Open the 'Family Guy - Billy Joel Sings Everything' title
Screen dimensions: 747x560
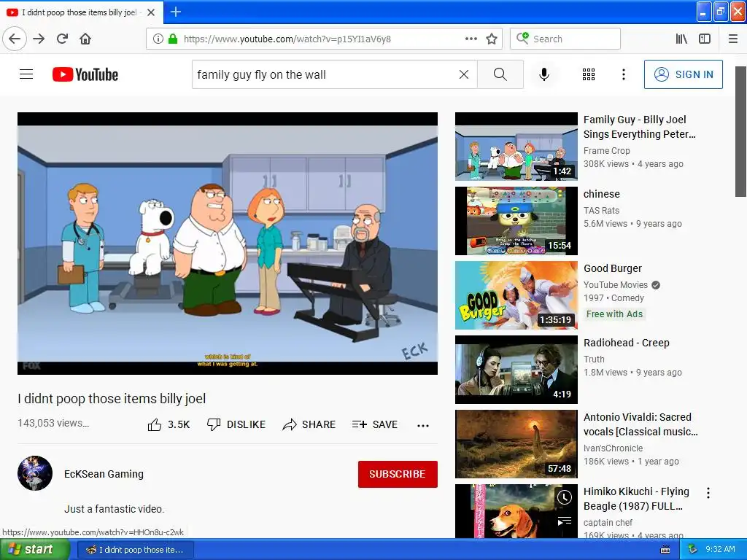[x=639, y=127]
